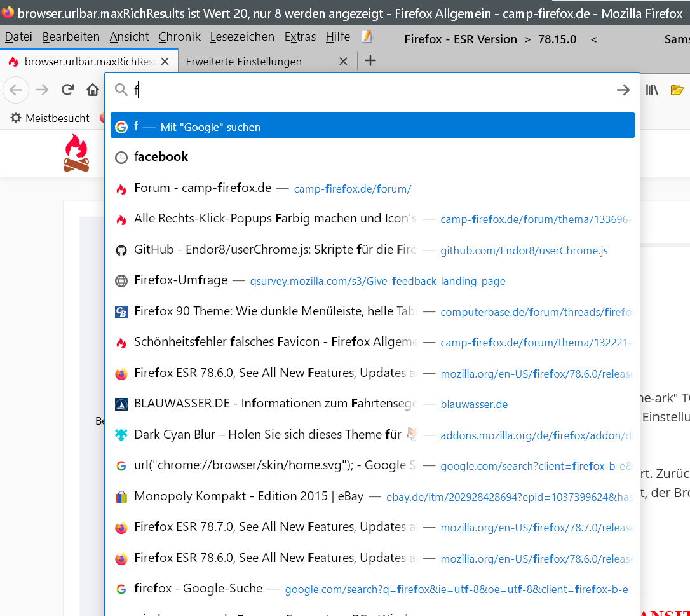Click google.com/search?q=firefox URL
Screen dimensions: 690x616
coord(456,589)
